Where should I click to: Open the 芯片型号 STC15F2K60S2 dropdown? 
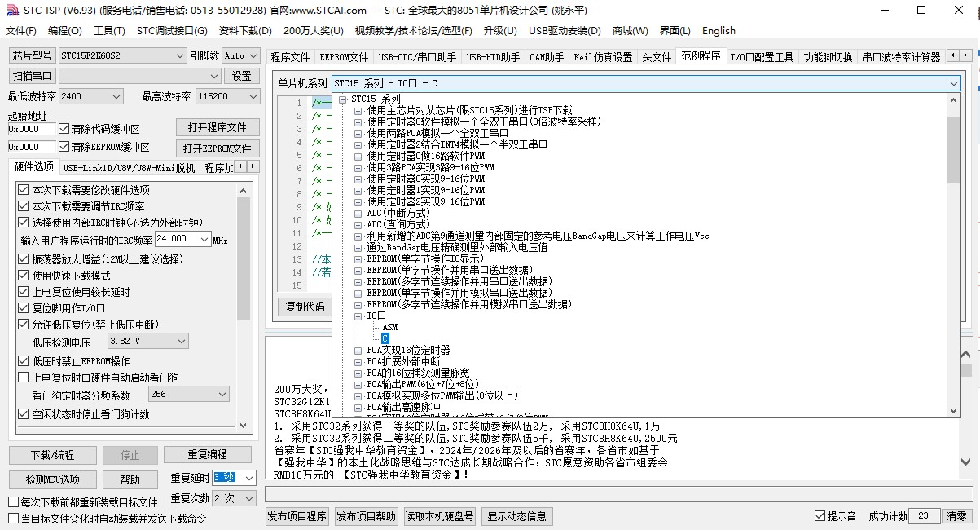tap(123, 55)
